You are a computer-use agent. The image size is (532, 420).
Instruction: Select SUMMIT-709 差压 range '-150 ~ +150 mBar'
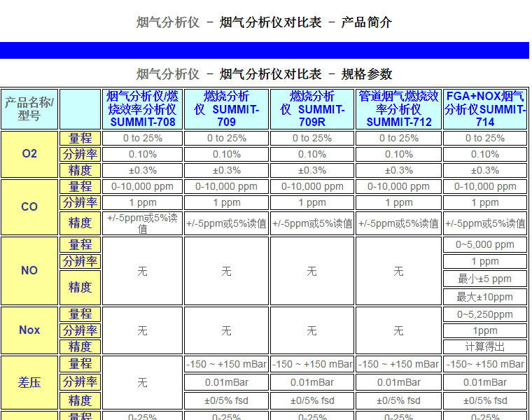[226, 364]
